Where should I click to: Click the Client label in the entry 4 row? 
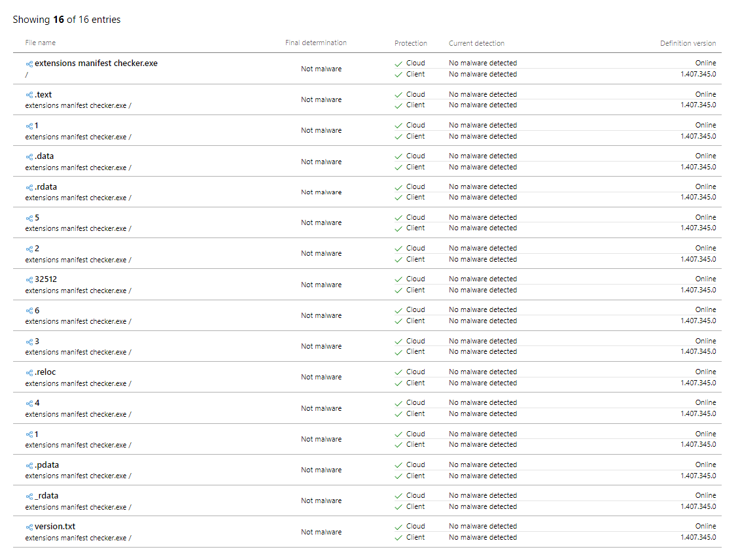click(x=415, y=413)
